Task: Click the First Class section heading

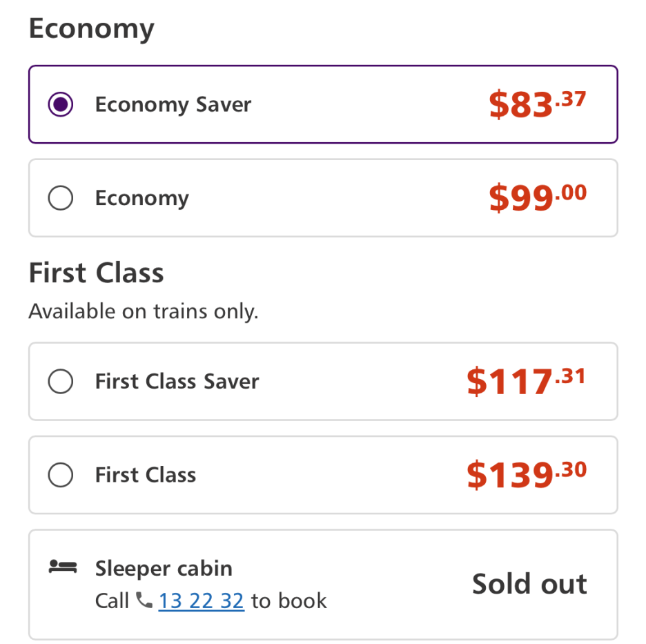Action: [97, 273]
